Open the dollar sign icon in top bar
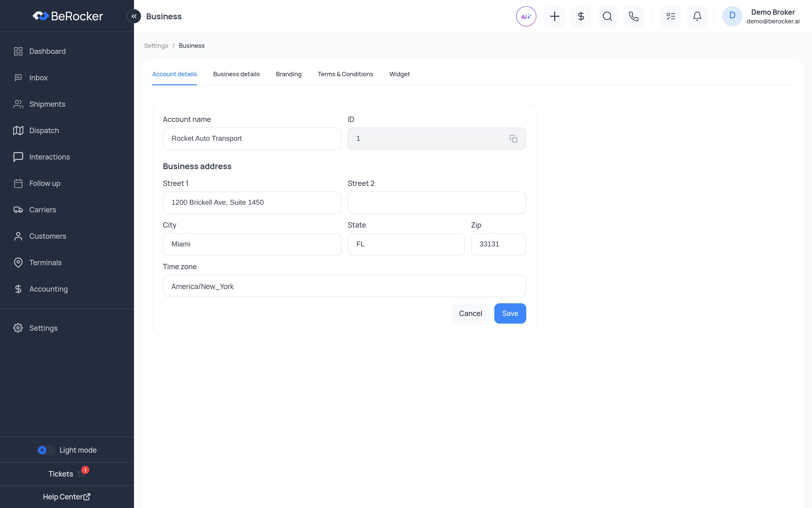 click(581, 16)
